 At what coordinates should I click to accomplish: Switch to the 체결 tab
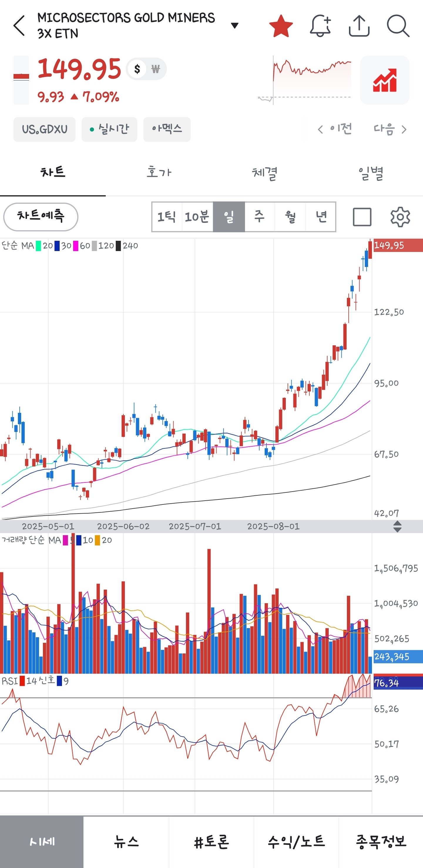point(265,173)
